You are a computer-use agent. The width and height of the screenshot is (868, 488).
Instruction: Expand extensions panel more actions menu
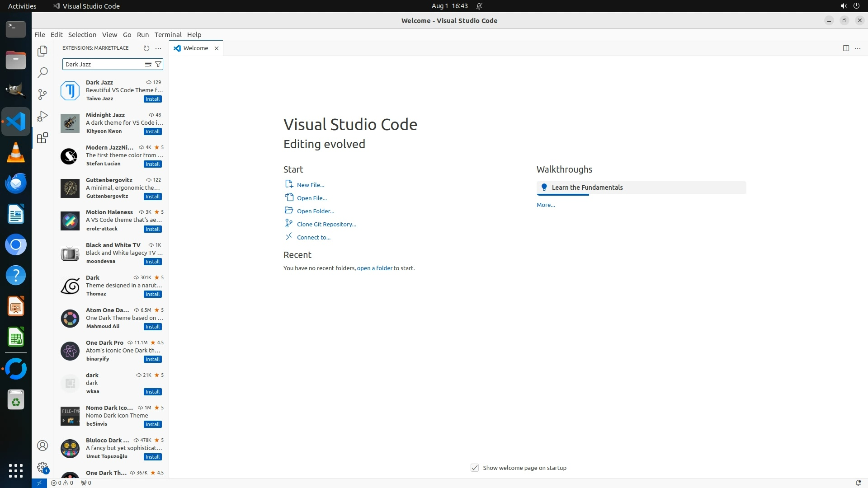[x=158, y=48]
